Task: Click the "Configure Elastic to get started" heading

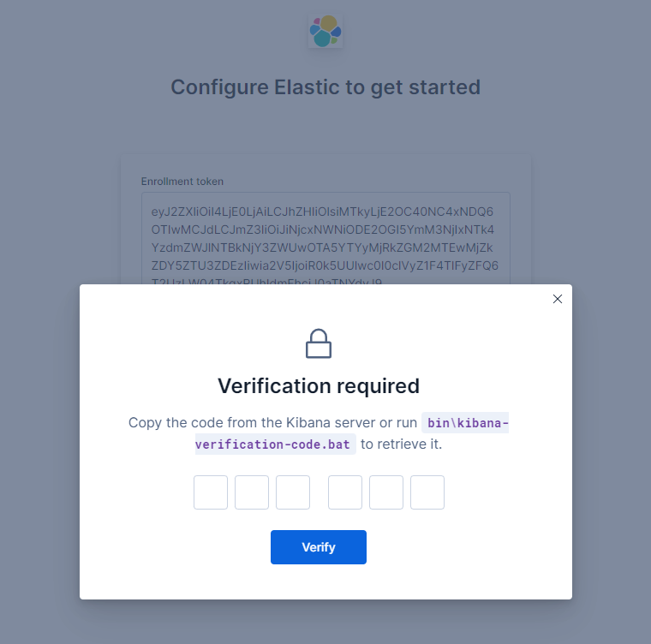Action: click(x=325, y=87)
